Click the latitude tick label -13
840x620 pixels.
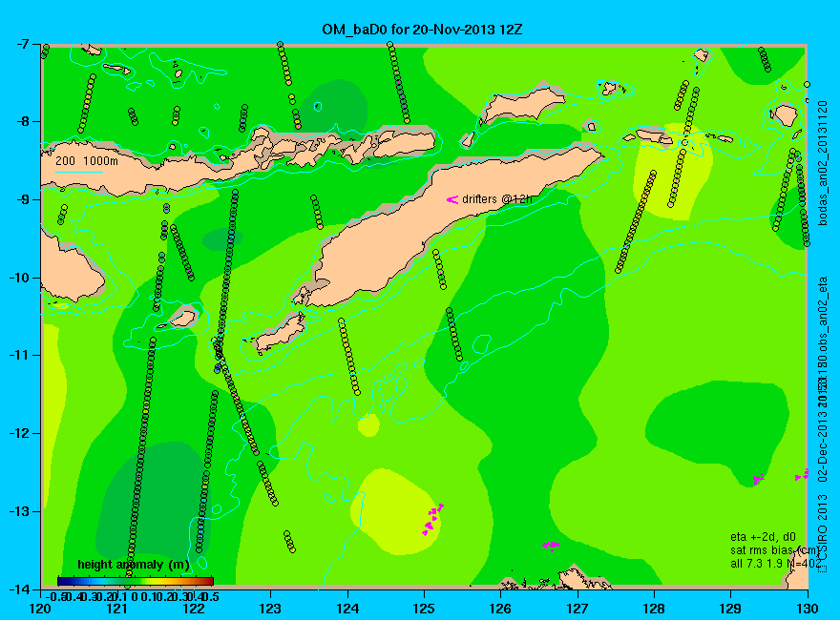tap(20, 511)
